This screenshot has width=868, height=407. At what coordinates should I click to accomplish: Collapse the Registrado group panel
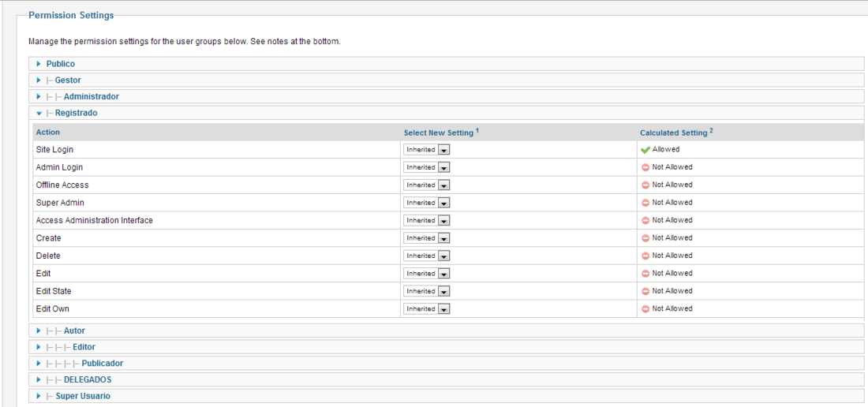(x=446, y=113)
